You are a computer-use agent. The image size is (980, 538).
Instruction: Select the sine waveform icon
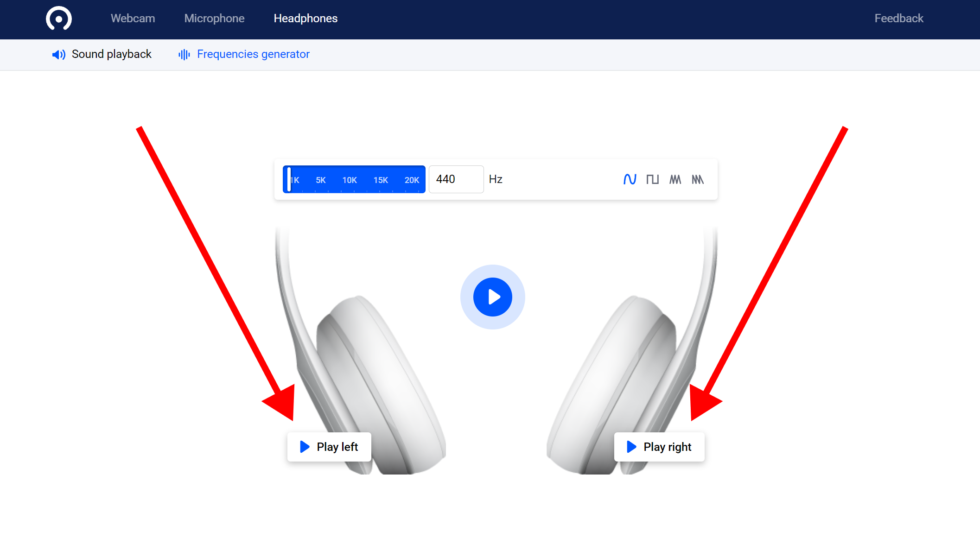click(630, 179)
